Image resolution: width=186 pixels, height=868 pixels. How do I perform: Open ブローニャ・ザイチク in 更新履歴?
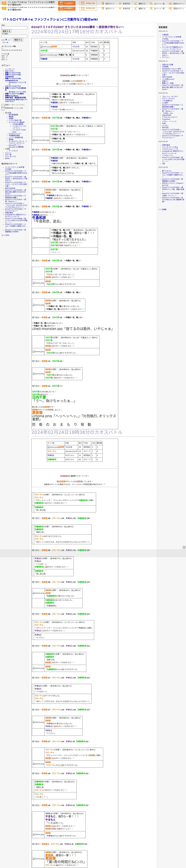click(x=170, y=97)
